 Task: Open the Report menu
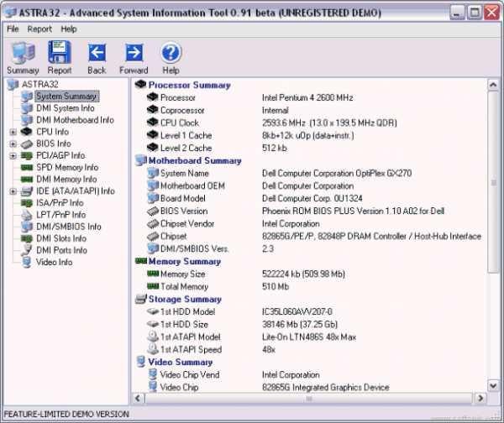pyautogui.click(x=39, y=29)
